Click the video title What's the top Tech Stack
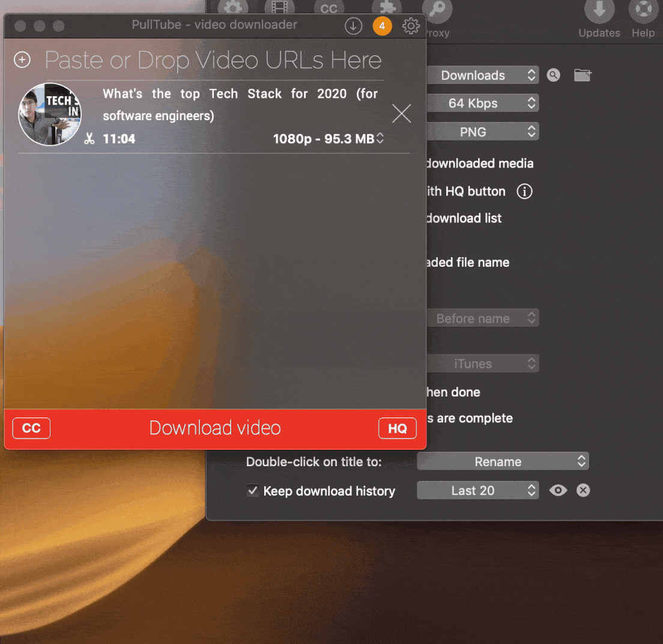 coord(240,105)
